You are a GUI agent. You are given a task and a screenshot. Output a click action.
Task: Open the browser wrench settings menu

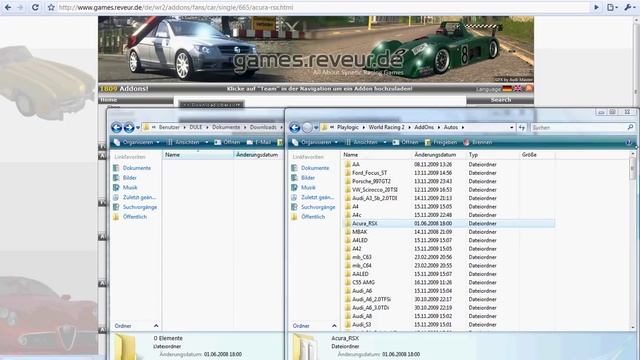click(x=629, y=7)
